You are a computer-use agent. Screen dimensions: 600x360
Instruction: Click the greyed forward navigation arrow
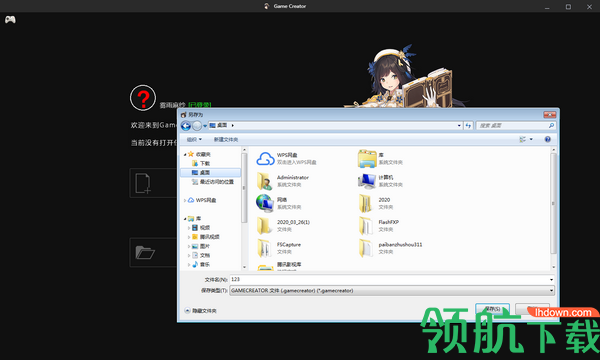[197, 125]
